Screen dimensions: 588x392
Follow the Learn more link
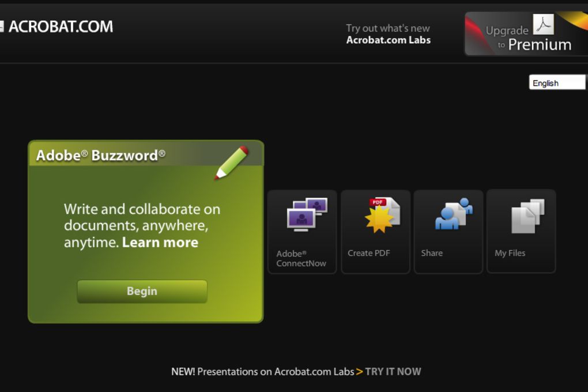(x=160, y=242)
